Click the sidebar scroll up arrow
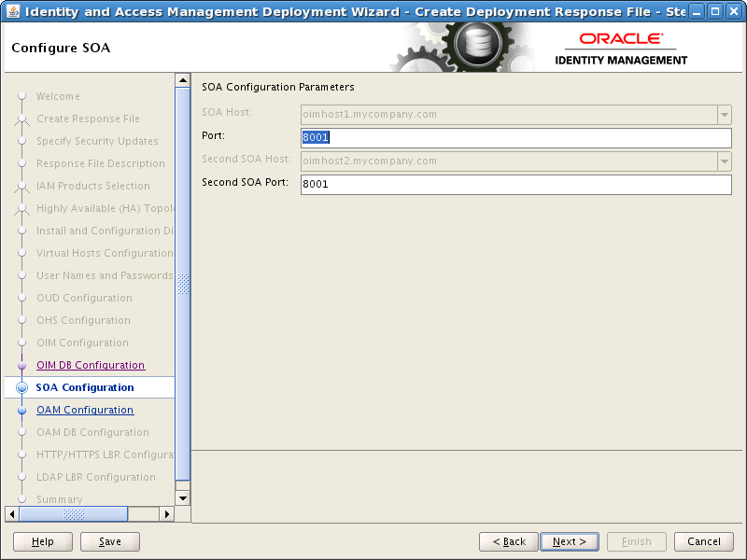 pyautogui.click(x=182, y=80)
